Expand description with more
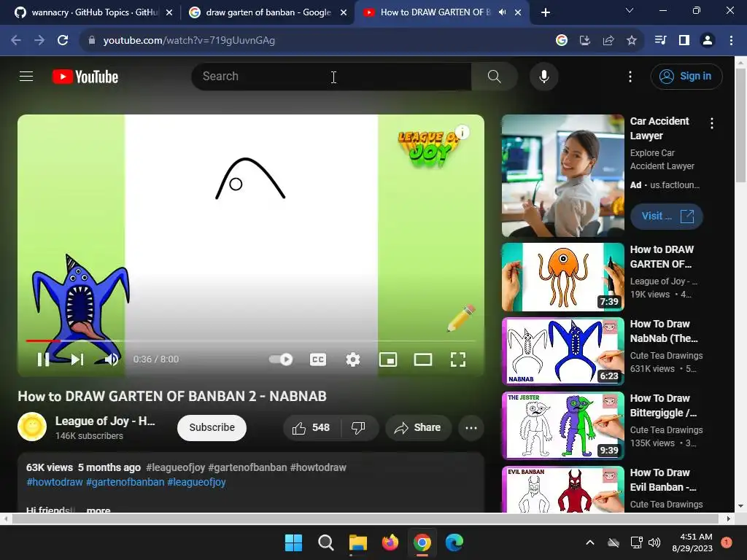747x560 pixels. pyautogui.click(x=98, y=510)
